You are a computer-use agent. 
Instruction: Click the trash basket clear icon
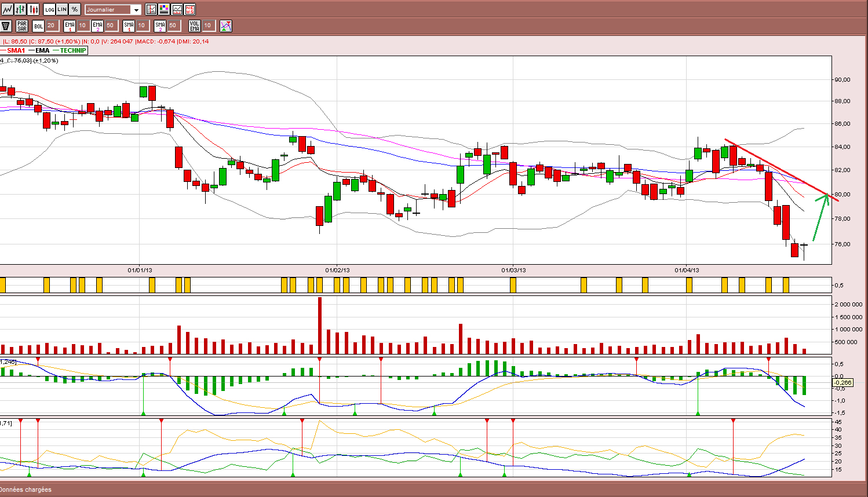(6, 26)
